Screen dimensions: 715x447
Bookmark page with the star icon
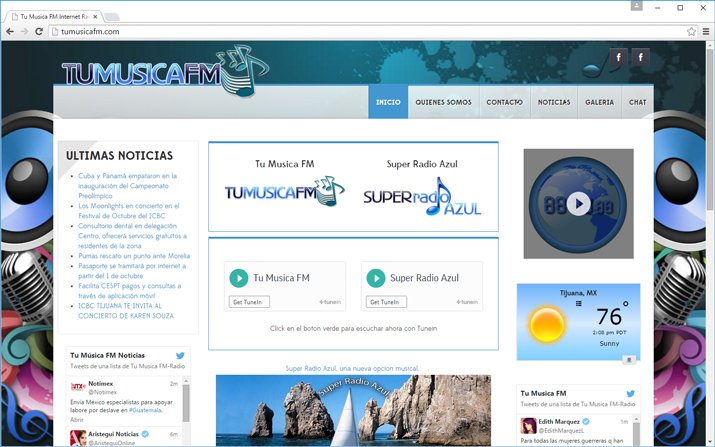click(691, 31)
